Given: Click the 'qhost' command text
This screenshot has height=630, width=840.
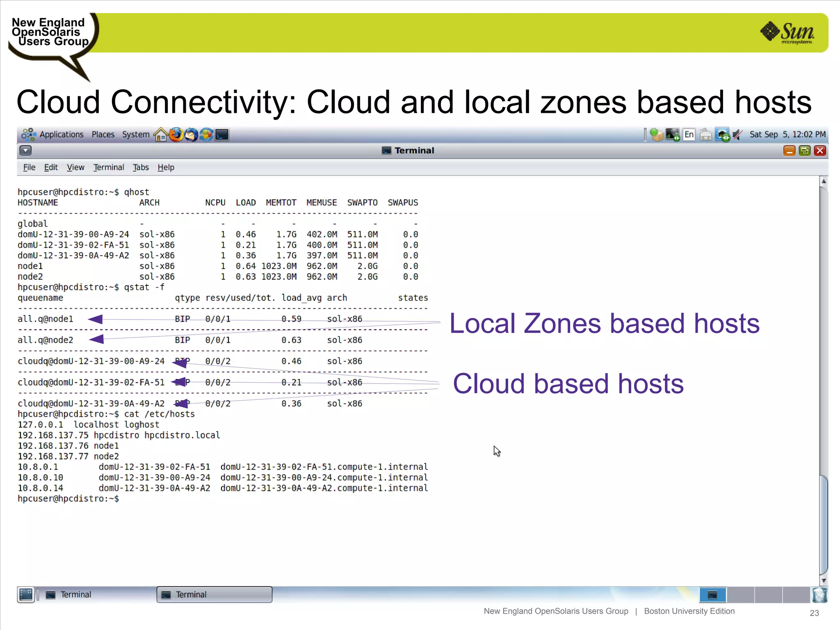Looking at the screenshot, I should [137, 192].
